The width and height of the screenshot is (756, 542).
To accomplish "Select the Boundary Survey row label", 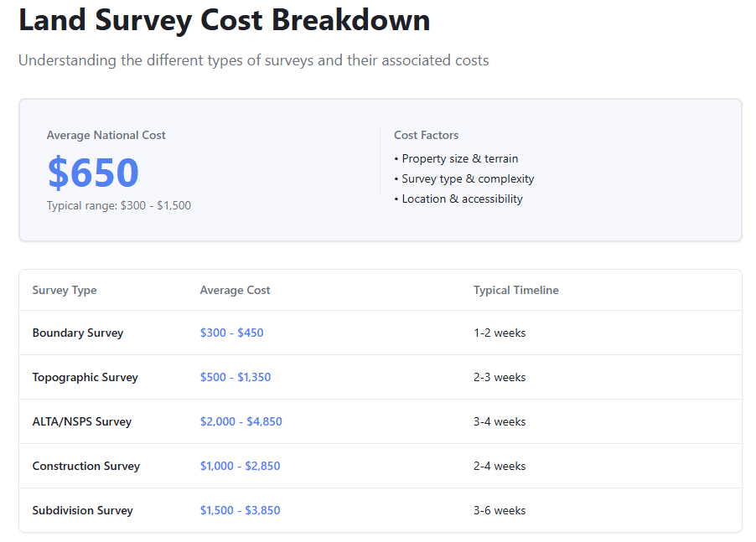I will pos(78,333).
